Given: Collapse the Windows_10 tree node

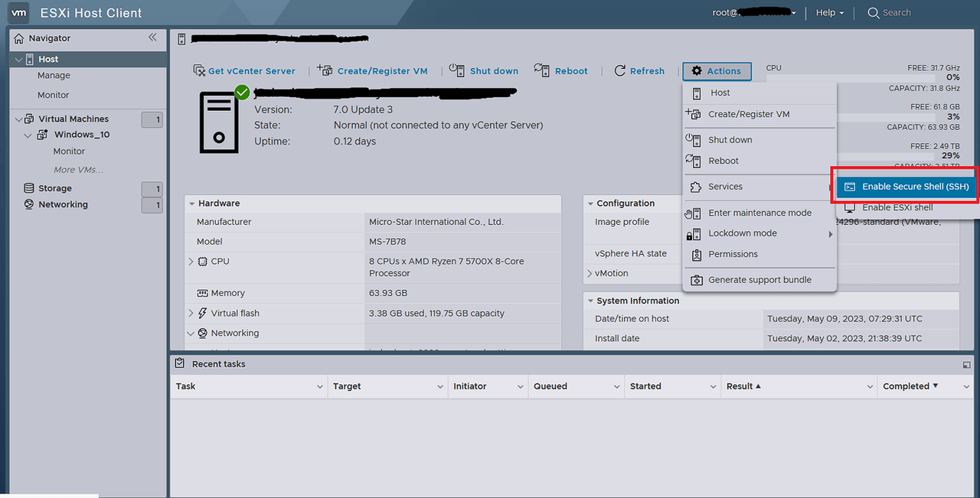Looking at the screenshot, I should tap(28, 135).
